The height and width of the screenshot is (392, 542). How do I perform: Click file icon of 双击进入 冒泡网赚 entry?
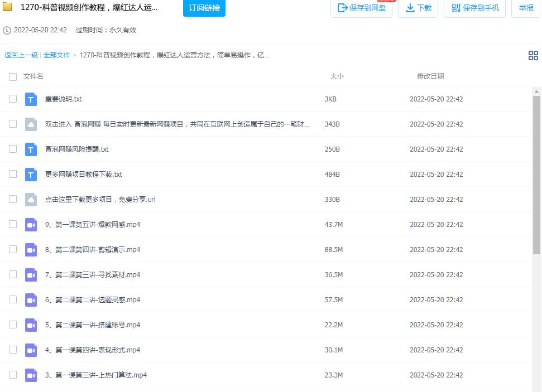(31, 124)
